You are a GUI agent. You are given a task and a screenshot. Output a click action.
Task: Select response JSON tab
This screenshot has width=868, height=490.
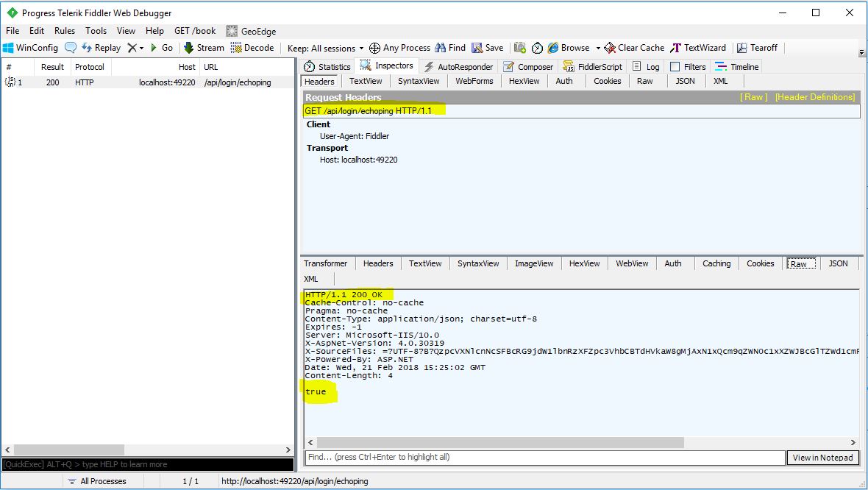(838, 263)
